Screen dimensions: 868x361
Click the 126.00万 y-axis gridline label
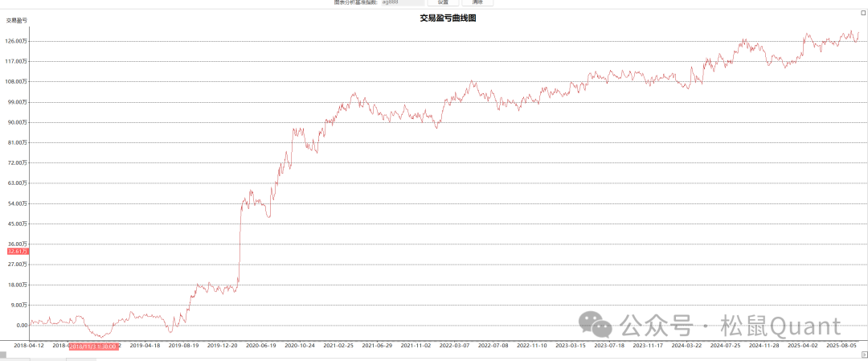click(x=16, y=41)
